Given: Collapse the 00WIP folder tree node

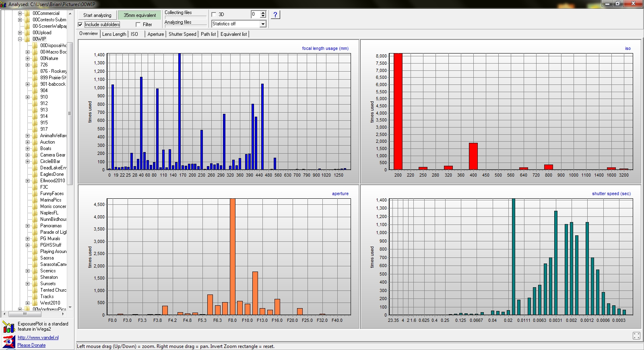Looking at the screenshot, I should (x=20, y=39).
